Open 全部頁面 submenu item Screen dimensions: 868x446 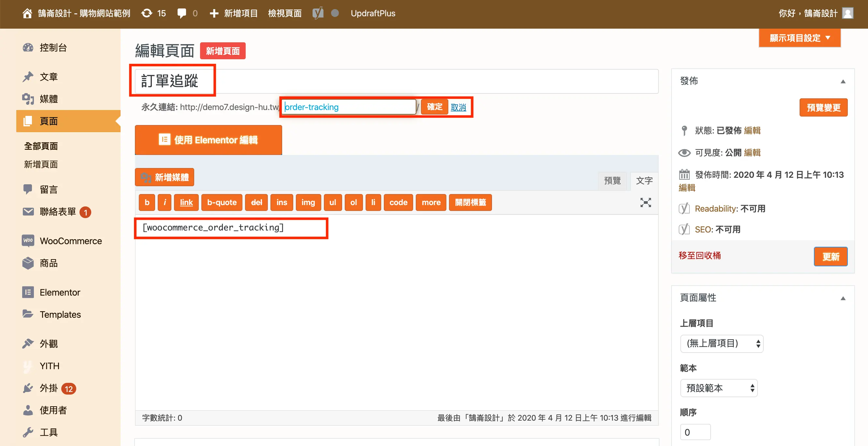coord(41,146)
